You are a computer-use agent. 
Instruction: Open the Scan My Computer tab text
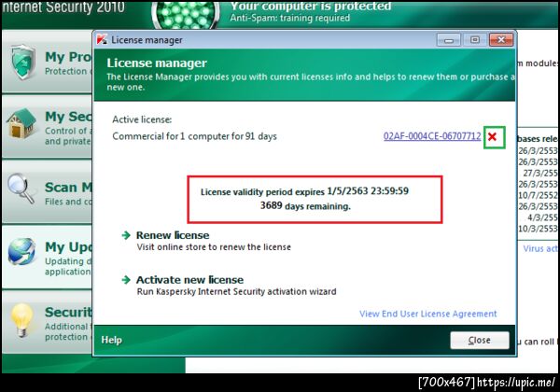[x=68, y=187]
